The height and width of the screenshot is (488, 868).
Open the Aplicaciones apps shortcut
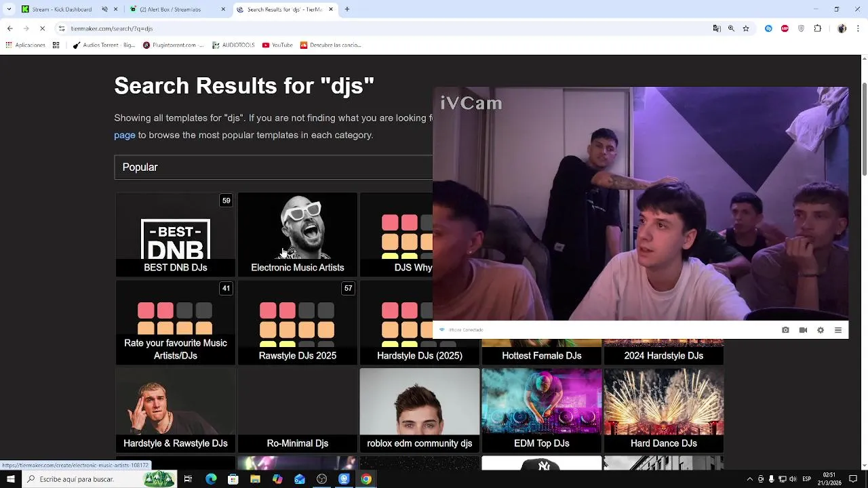click(25, 45)
